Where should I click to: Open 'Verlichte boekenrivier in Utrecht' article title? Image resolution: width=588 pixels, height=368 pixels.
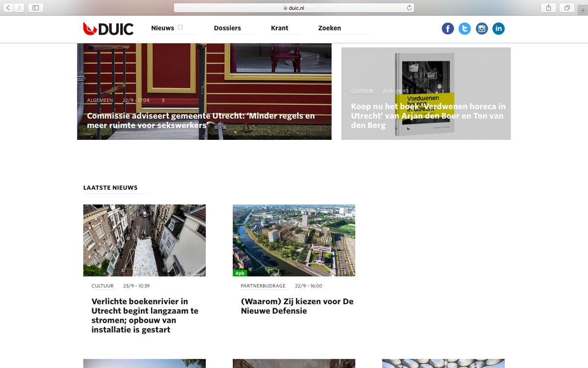click(145, 315)
